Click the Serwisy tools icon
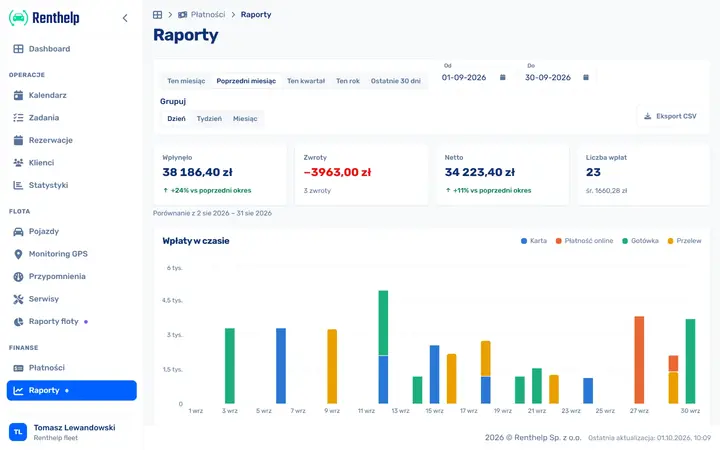This screenshot has width=720, height=450. [x=18, y=299]
